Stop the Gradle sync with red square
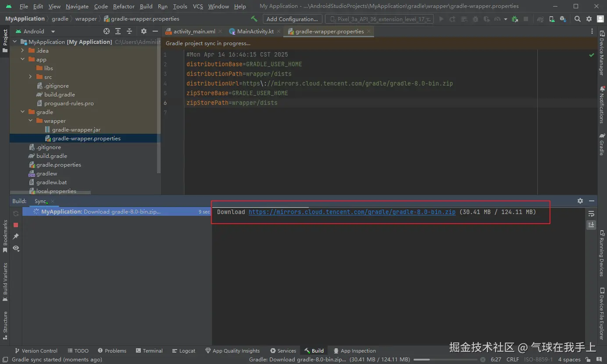Screen dimensions: 607x364 tap(16, 225)
